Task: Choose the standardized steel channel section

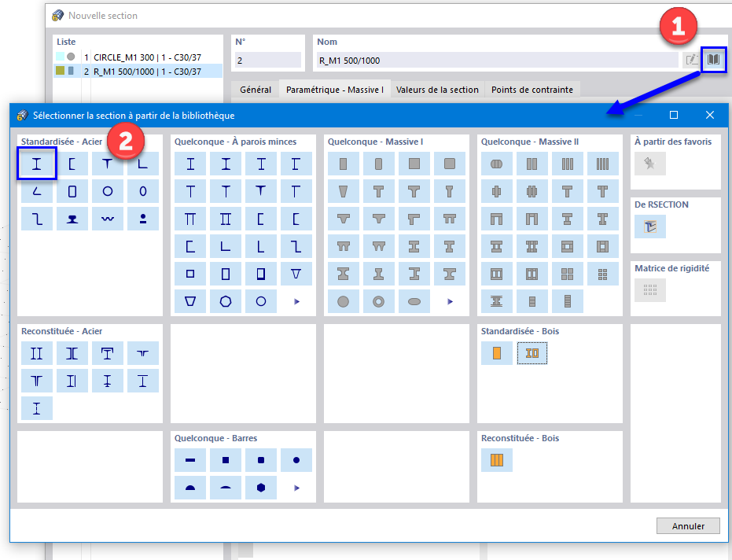Action: [72, 164]
